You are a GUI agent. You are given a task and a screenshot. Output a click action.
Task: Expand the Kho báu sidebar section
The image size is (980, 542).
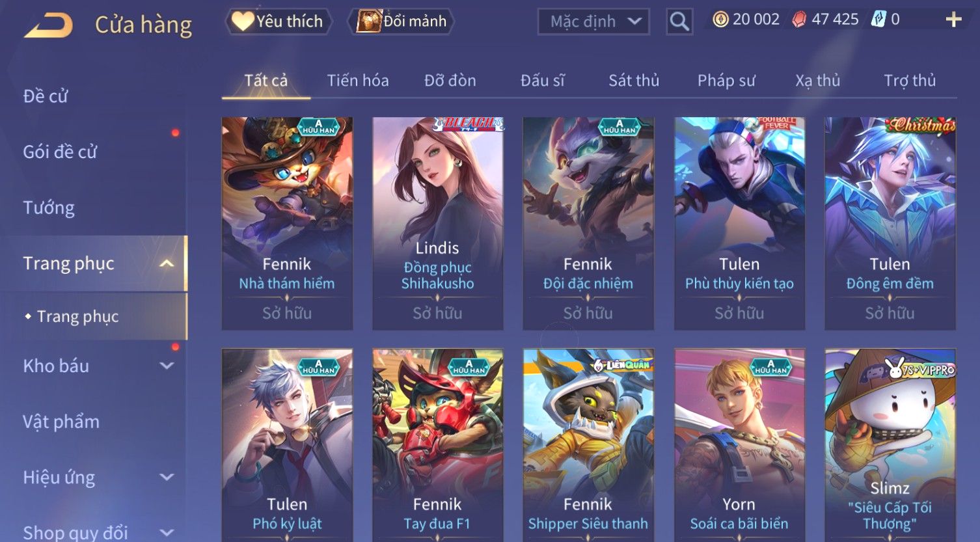[167, 366]
